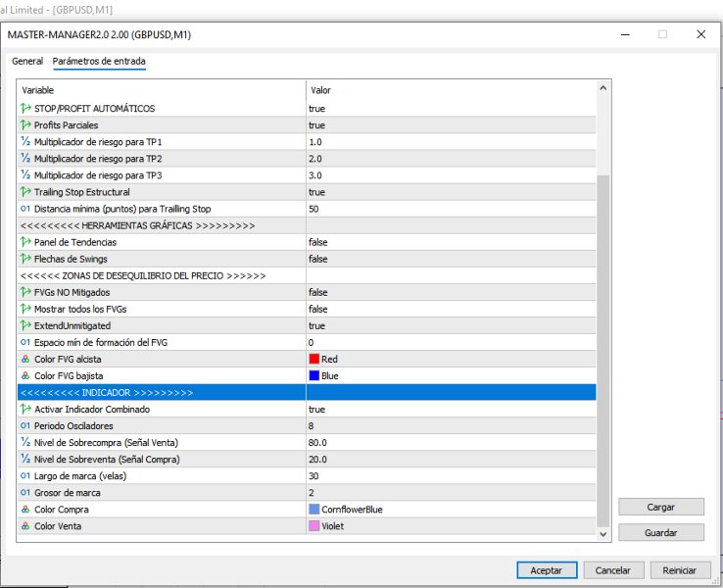Viewport: 723px width, 588px height.
Task: Click Cargar to load settings
Action: (660, 507)
